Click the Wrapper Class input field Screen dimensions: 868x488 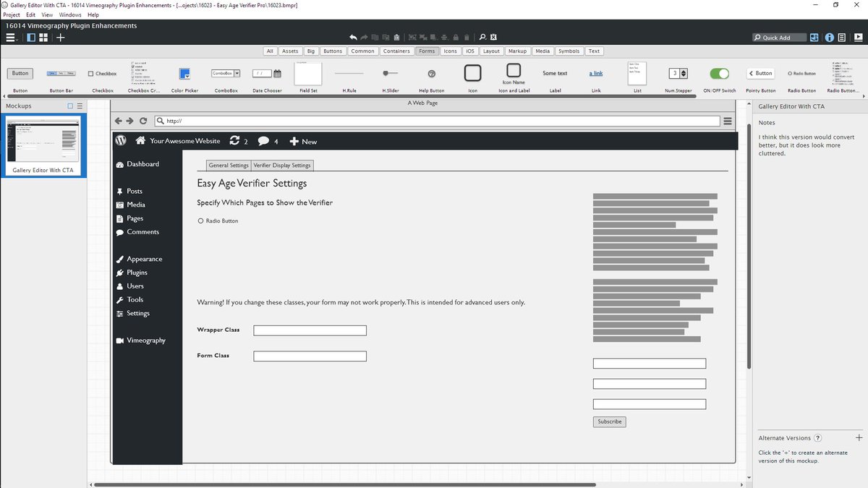[x=310, y=330]
